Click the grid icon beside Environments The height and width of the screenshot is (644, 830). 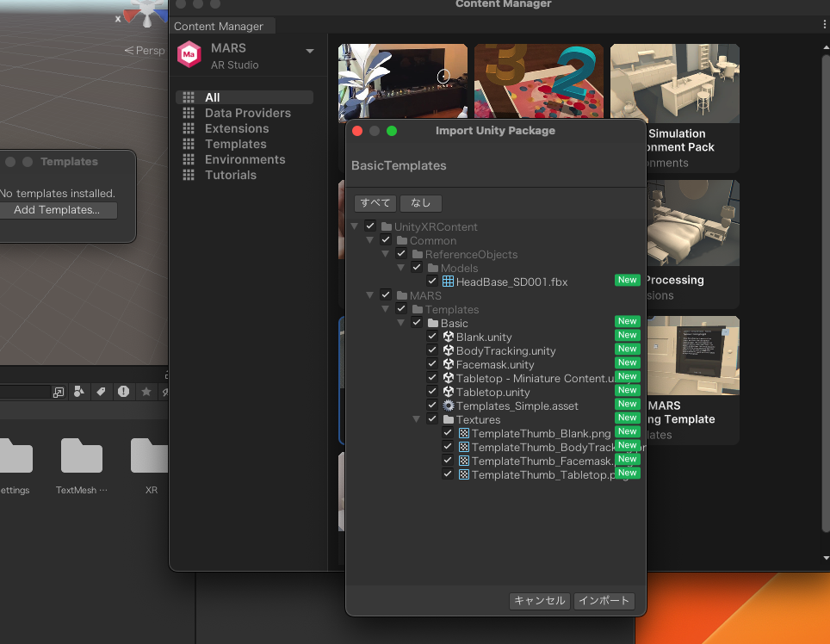pos(189,159)
